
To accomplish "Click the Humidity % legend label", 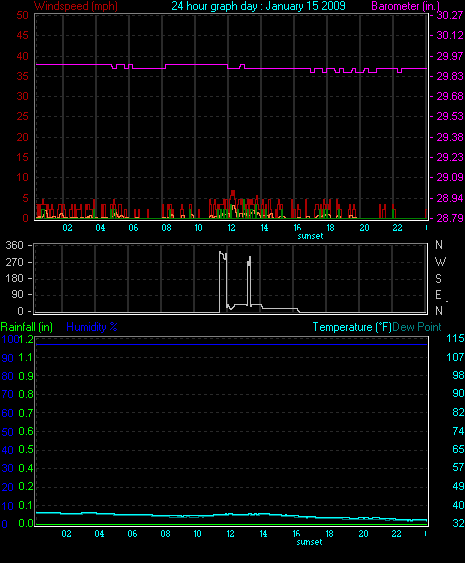I will point(92,327).
